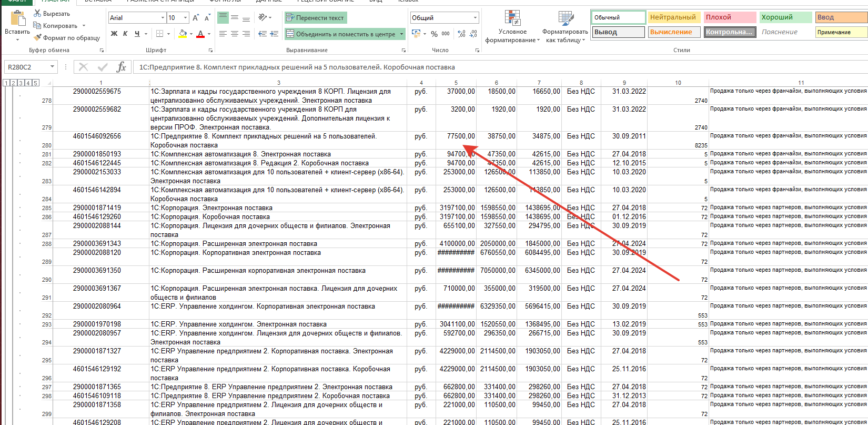Toggle center horizontal text alignment
The width and height of the screenshot is (868, 425).
click(x=235, y=34)
